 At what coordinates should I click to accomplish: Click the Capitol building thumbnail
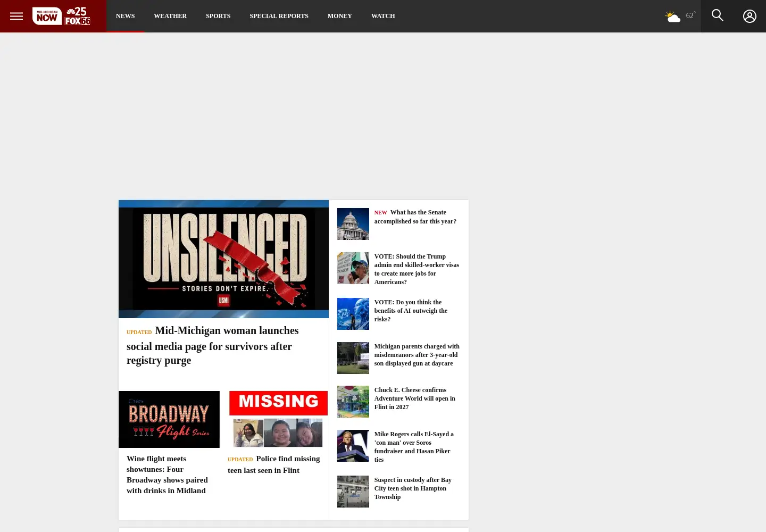point(353,224)
